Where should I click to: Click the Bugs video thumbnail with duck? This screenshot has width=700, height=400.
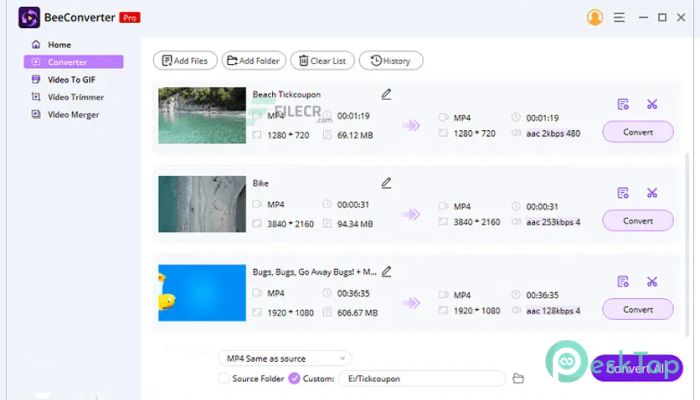[x=202, y=293]
